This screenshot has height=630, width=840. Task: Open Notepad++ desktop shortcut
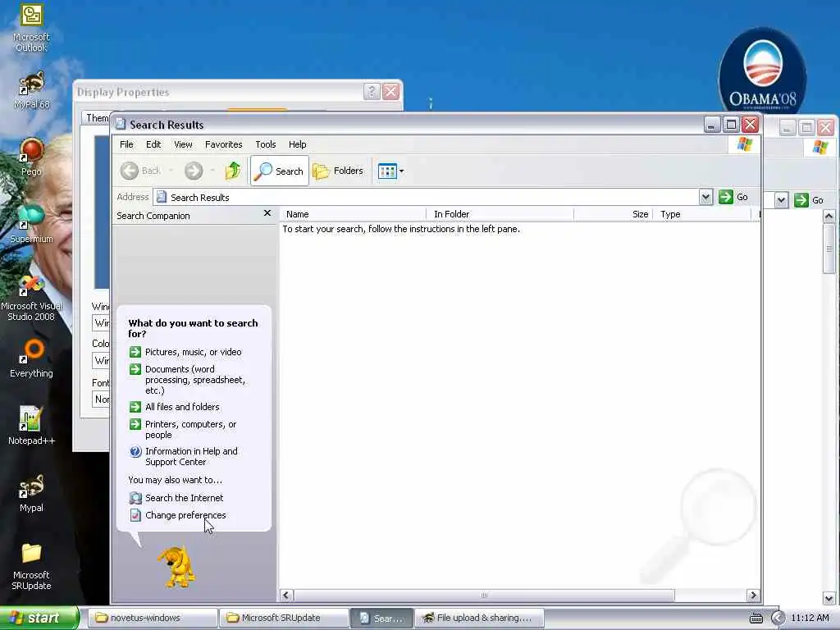click(x=31, y=426)
